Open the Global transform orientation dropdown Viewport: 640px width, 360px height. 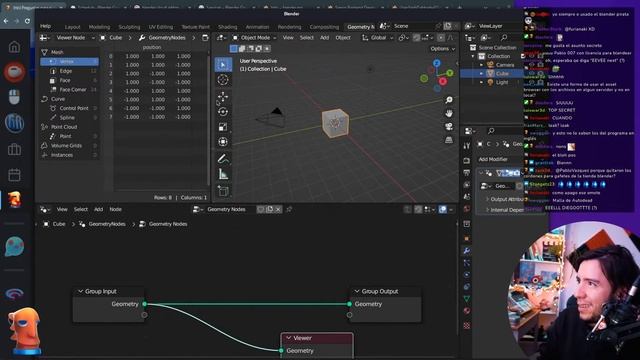click(378, 38)
